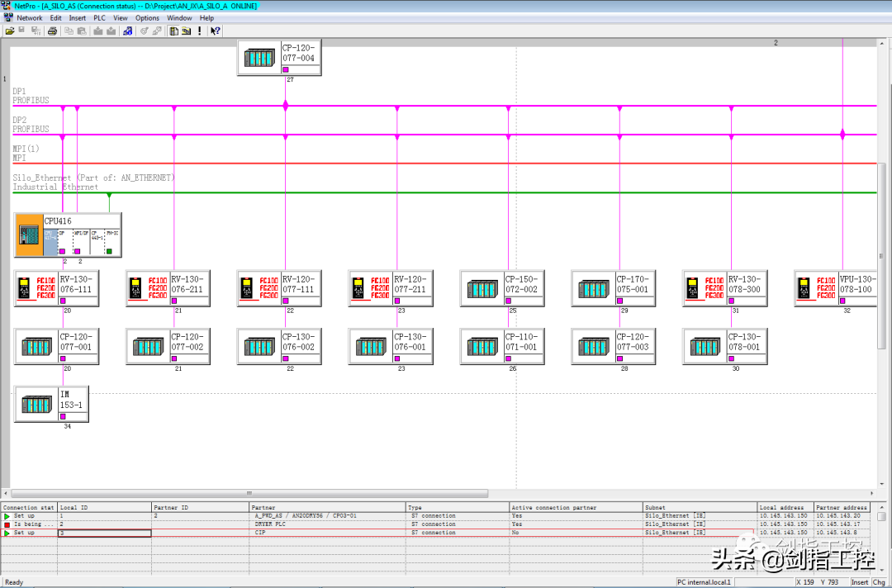The image size is (892, 588).
Task: Click the exclamation mark toolbar icon
Action: pos(199,31)
